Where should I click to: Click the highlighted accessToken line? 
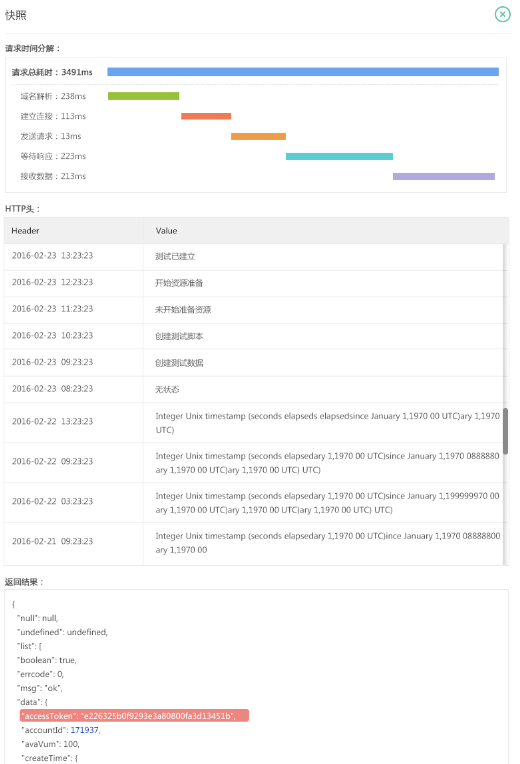point(134,715)
